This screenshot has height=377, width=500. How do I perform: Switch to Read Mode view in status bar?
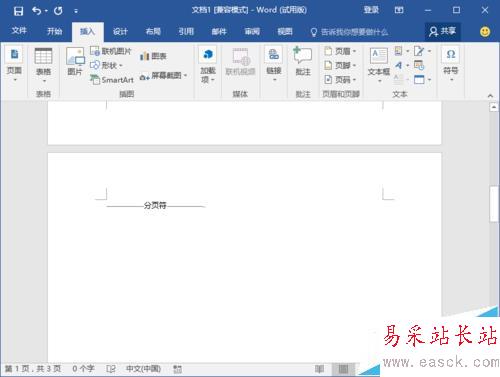coord(319,369)
